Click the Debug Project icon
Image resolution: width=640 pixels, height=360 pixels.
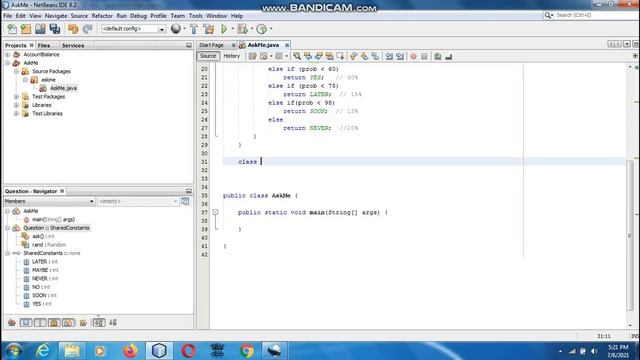point(242,29)
